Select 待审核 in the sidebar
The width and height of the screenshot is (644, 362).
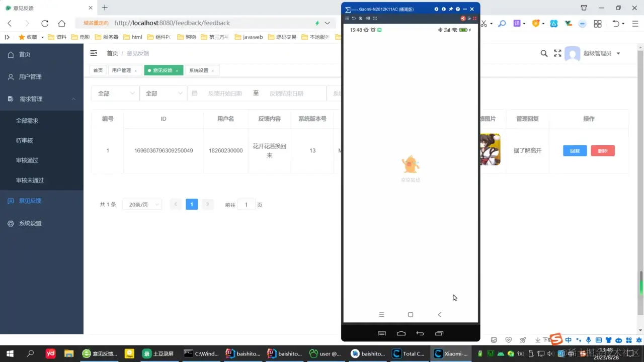[42, 141]
